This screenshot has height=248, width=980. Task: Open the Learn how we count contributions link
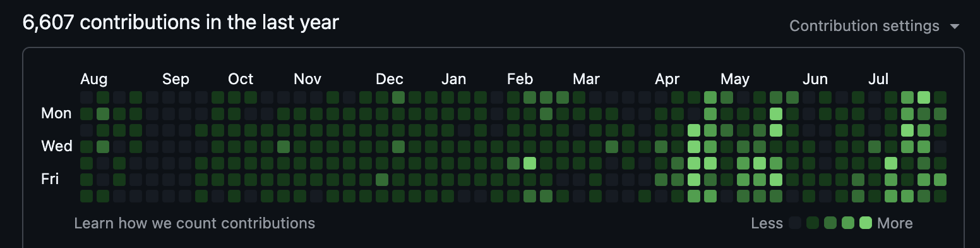pyautogui.click(x=194, y=223)
